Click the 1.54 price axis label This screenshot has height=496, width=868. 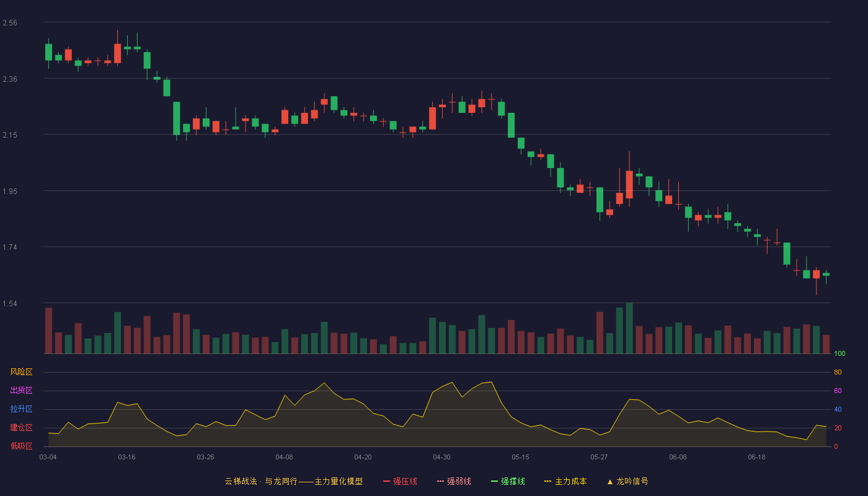(x=10, y=304)
